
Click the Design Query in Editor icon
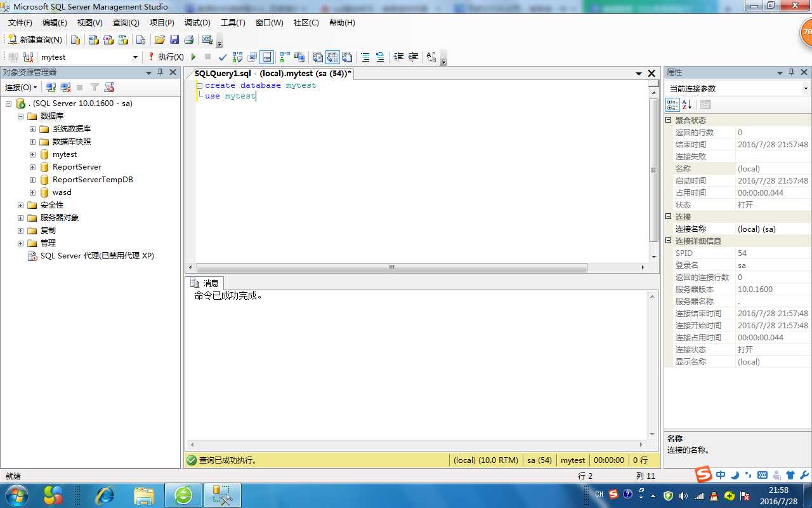pyautogui.click(x=252, y=57)
